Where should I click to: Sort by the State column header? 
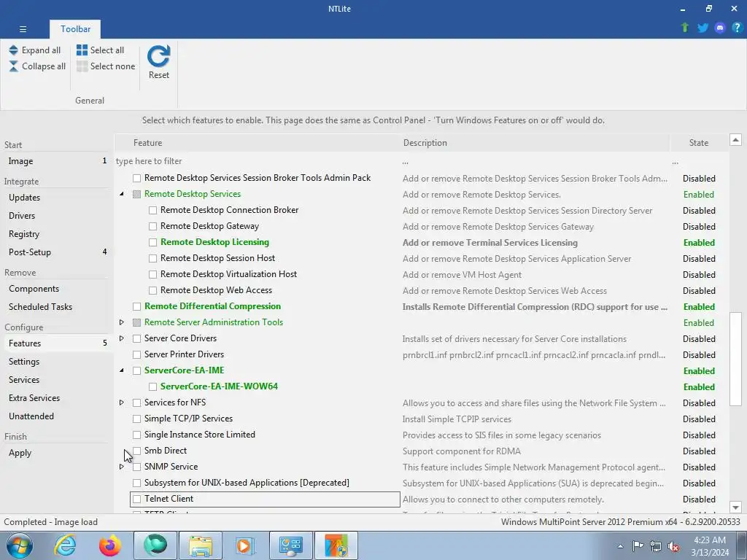pyautogui.click(x=699, y=143)
